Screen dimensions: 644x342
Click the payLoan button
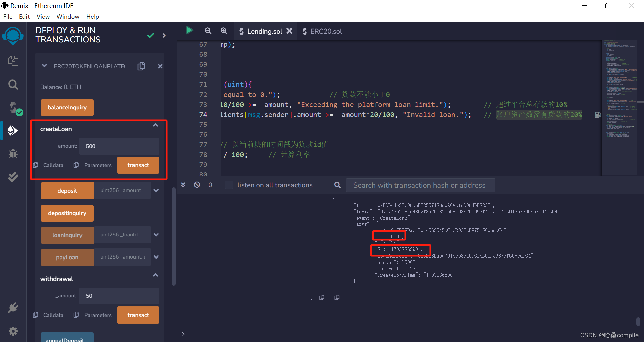click(x=67, y=257)
